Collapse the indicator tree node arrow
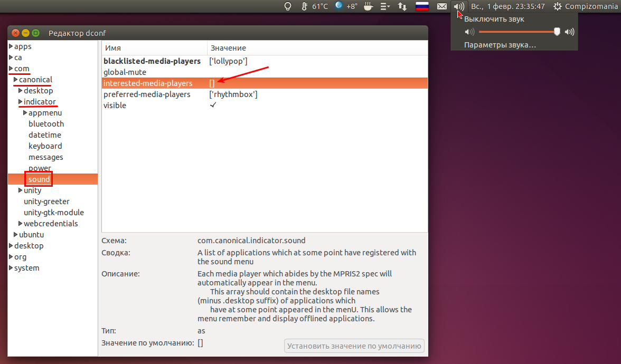 [20, 102]
